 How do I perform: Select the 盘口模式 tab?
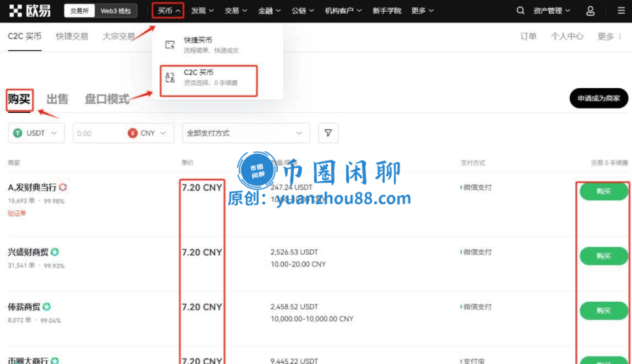pos(107,99)
